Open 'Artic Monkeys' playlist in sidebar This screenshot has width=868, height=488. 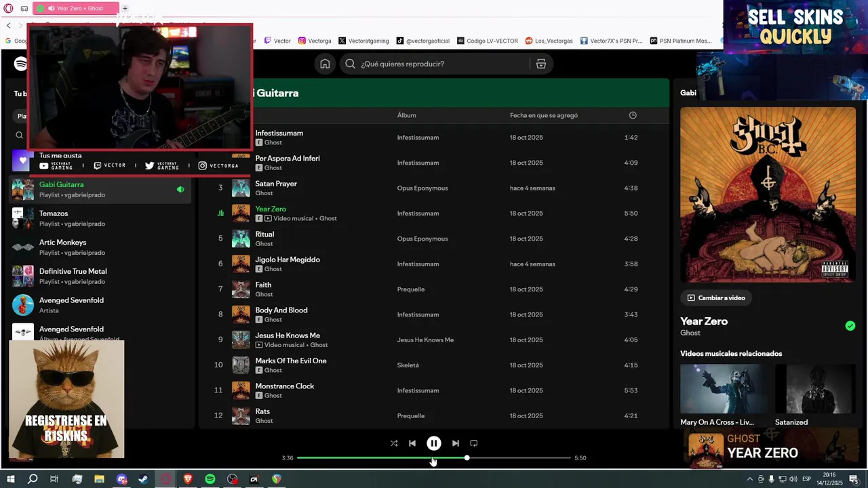pyautogui.click(x=100, y=247)
